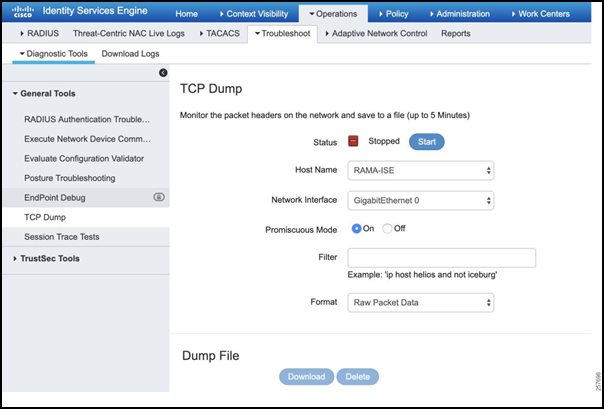Open Adaptive Network Control menu
The image size is (604, 409).
[376, 34]
